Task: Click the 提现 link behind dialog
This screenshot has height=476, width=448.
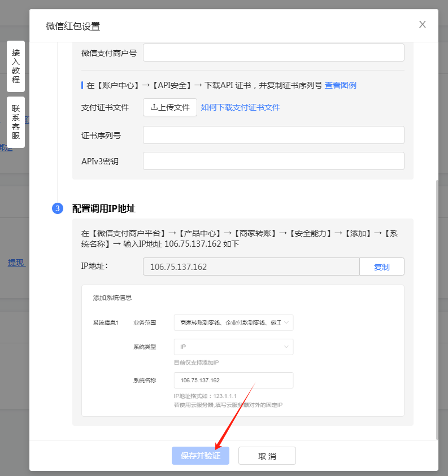Action: tap(16, 263)
